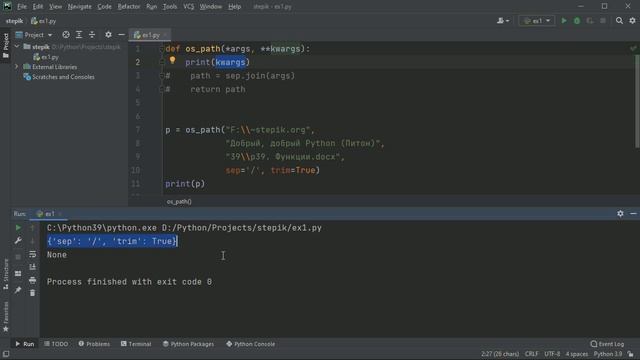
Task: Click the yellow light bulb intention icon
Action: 172,61
